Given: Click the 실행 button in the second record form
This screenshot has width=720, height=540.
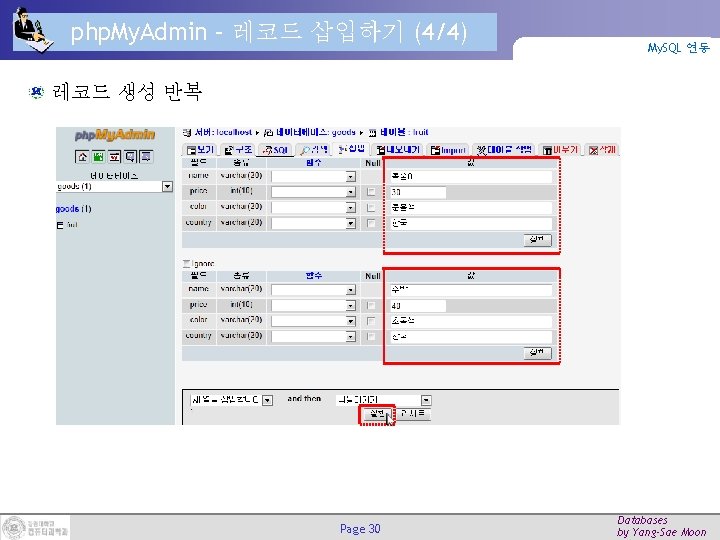Looking at the screenshot, I should (x=537, y=353).
